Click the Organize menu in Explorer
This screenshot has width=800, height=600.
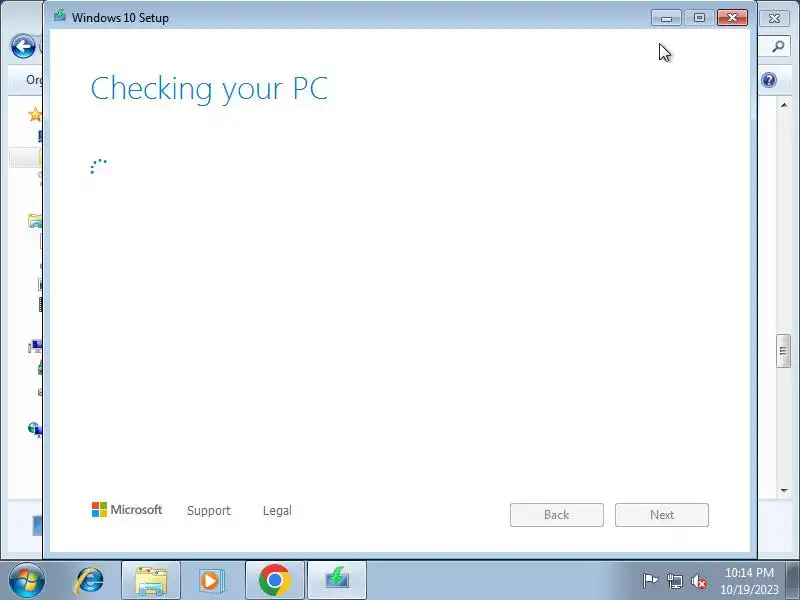tap(34, 80)
